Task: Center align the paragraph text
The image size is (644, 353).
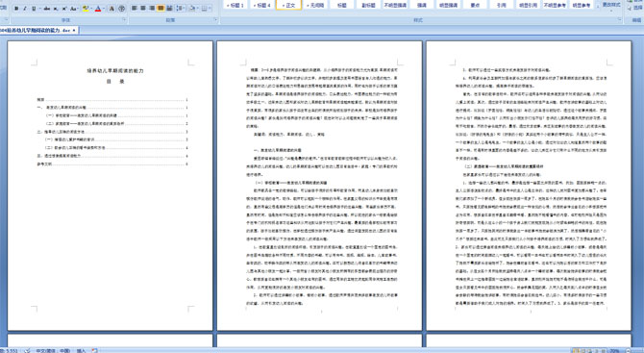Action: pyautogui.click(x=143, y=8)
